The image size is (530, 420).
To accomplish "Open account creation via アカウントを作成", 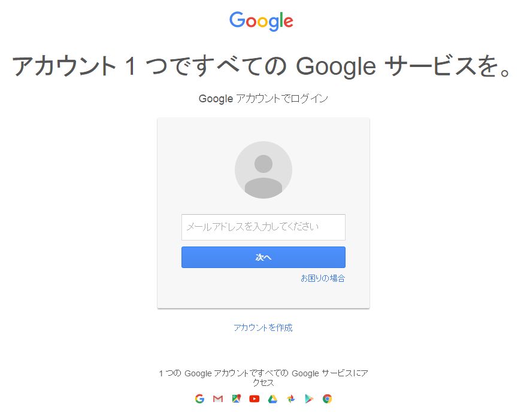I will coord(264,327).
